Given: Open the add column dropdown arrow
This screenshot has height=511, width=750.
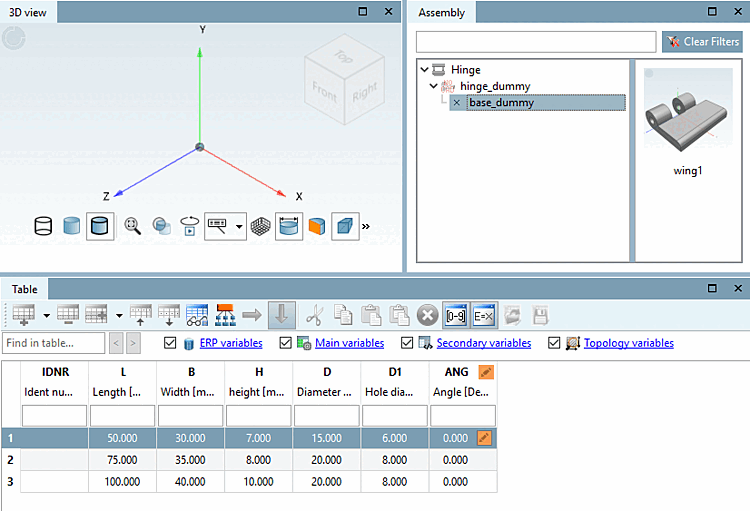Looking at the screenshot, I should 119,316.
